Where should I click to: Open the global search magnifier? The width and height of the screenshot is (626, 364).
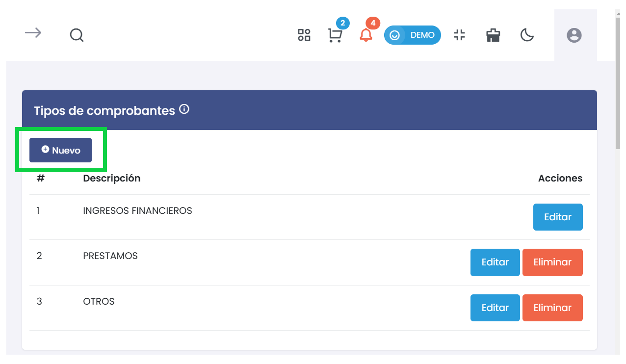pyautogui.click(x=77, y=35)
